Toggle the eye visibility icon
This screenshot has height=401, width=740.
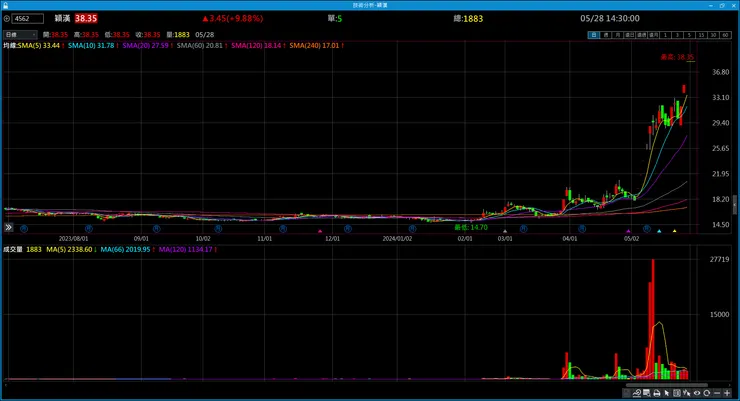[x=697, y=393]
